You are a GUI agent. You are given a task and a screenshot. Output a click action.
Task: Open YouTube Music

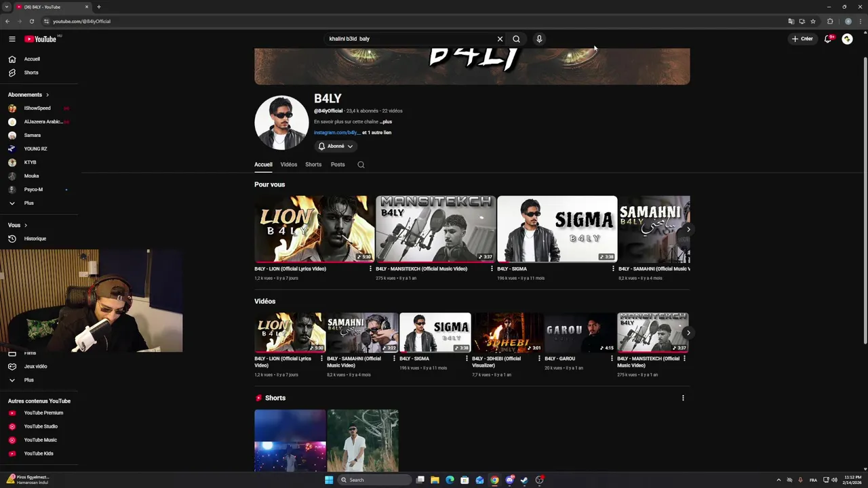pyautogui.click(x=39, y=440)
